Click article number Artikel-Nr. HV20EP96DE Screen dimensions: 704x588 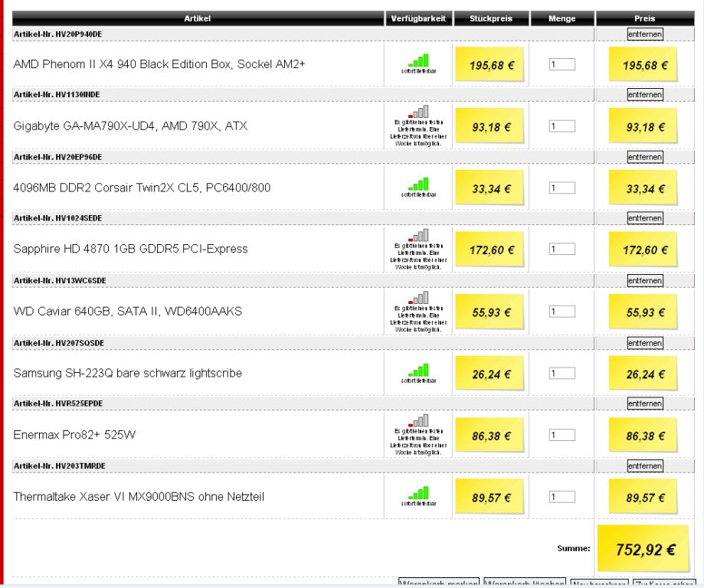pos(58,157)
